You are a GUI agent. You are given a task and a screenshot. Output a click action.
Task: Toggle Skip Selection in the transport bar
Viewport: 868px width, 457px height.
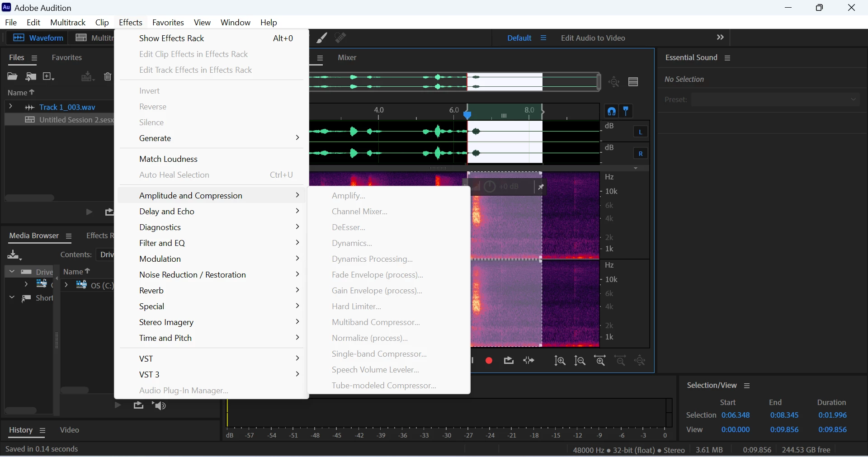click(529, 362)
